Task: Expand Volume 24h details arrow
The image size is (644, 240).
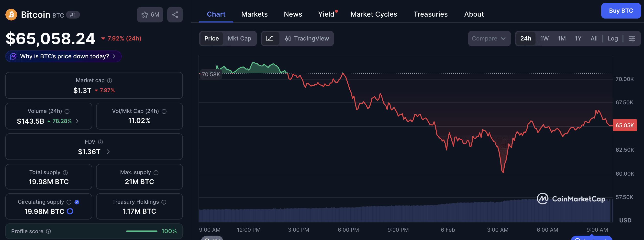Action: coord(77,121)
